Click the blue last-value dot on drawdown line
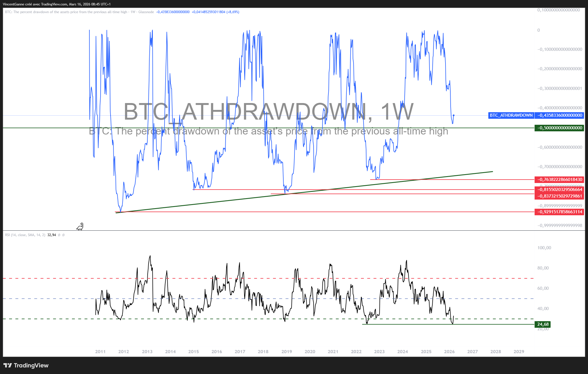 [453, 115]
